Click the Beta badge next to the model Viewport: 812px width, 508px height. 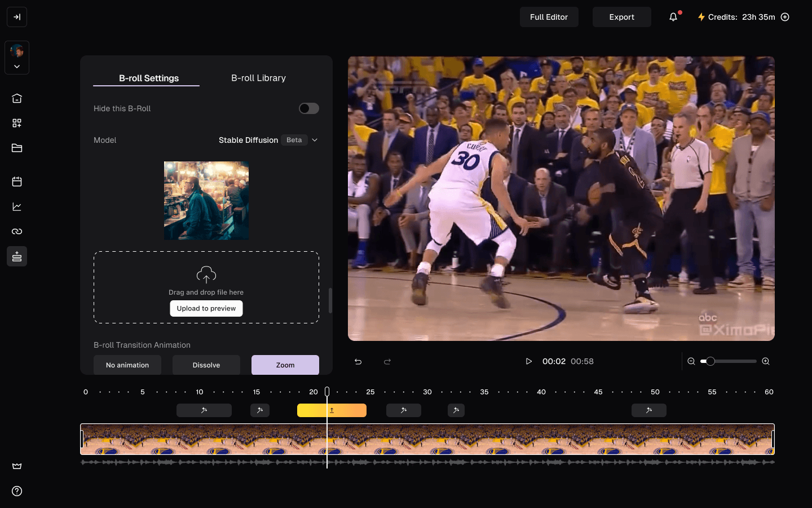point(294,140)
